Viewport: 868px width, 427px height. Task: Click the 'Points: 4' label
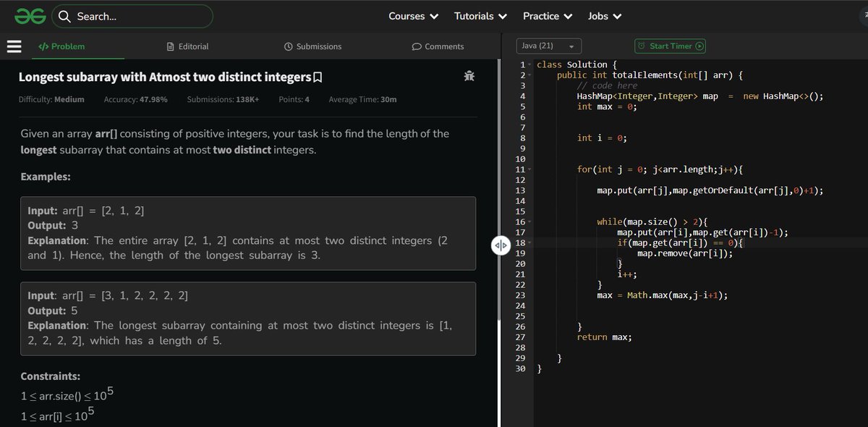pos(294,99)
